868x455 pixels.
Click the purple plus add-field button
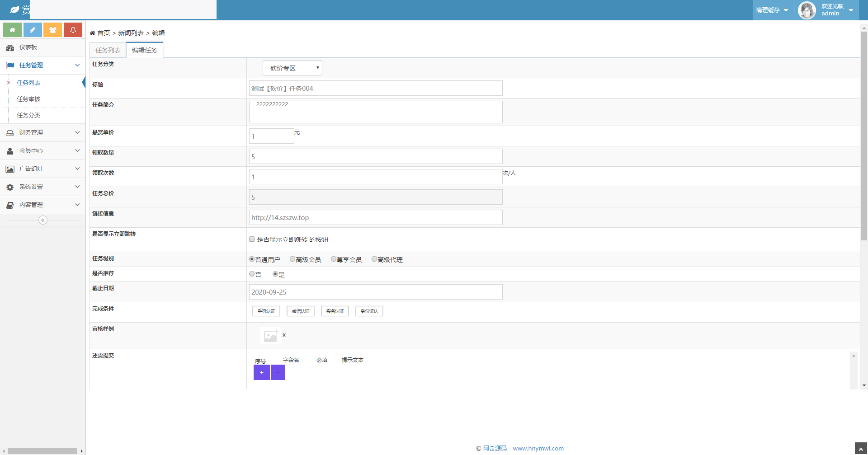261,373
